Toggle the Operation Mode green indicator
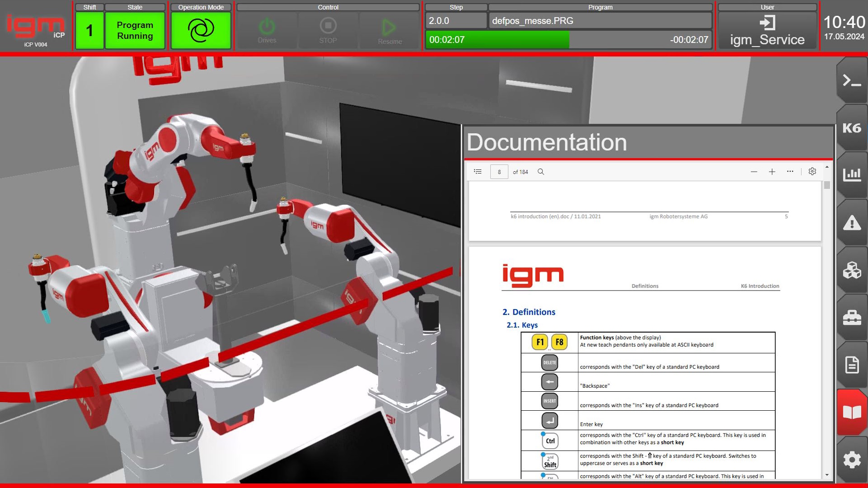The image size is (868, 488). tap(200, 30)
